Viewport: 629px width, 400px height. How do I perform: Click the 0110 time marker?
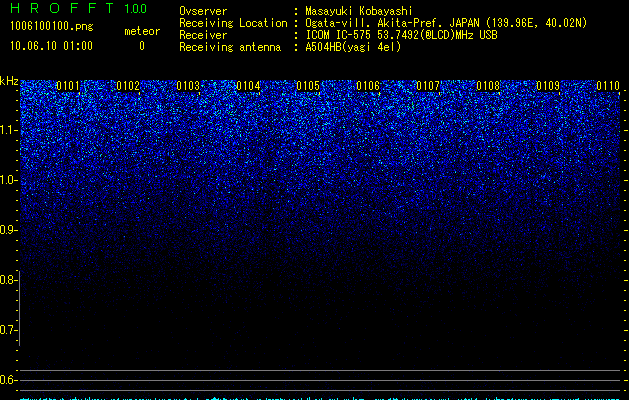coord(608,86)
